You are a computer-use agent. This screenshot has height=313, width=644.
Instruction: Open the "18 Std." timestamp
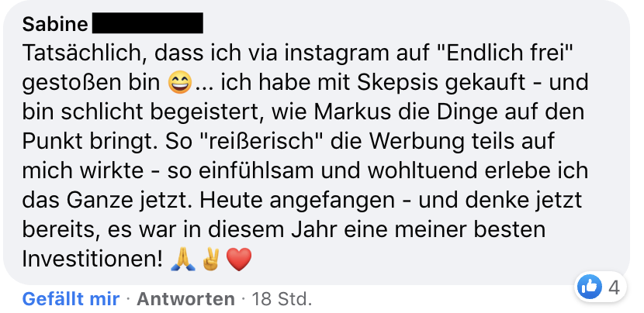tap(282, 299)
